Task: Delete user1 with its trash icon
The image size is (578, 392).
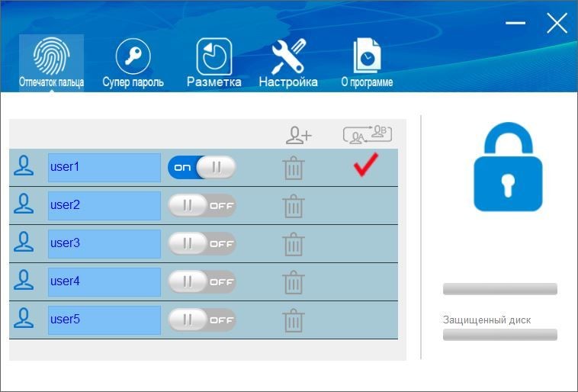Action: 294,168
